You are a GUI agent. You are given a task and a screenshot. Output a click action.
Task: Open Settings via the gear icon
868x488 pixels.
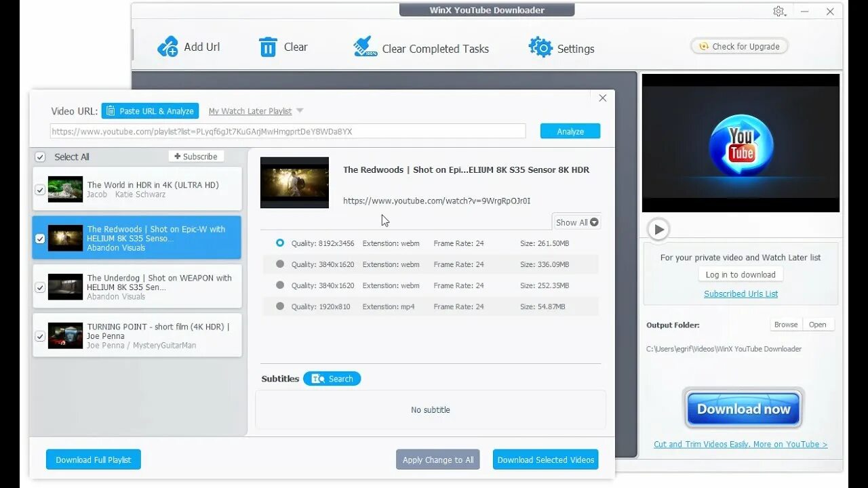[x=540, y=47]
